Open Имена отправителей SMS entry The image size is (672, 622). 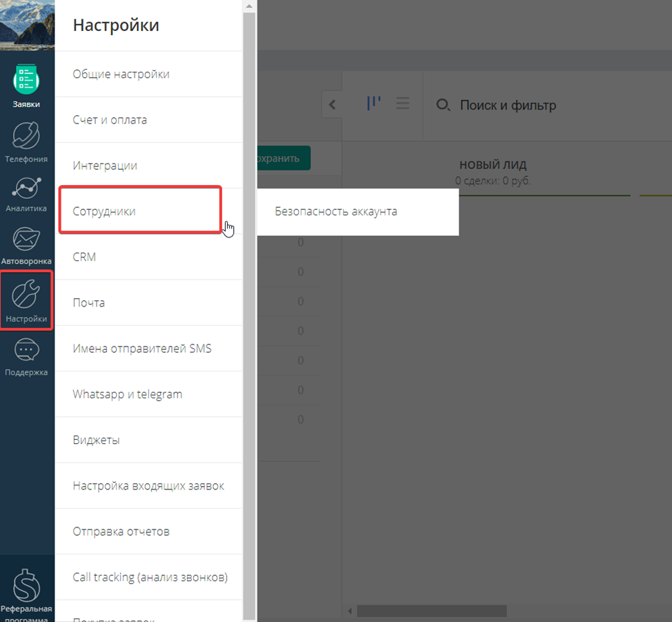[149, 349]
